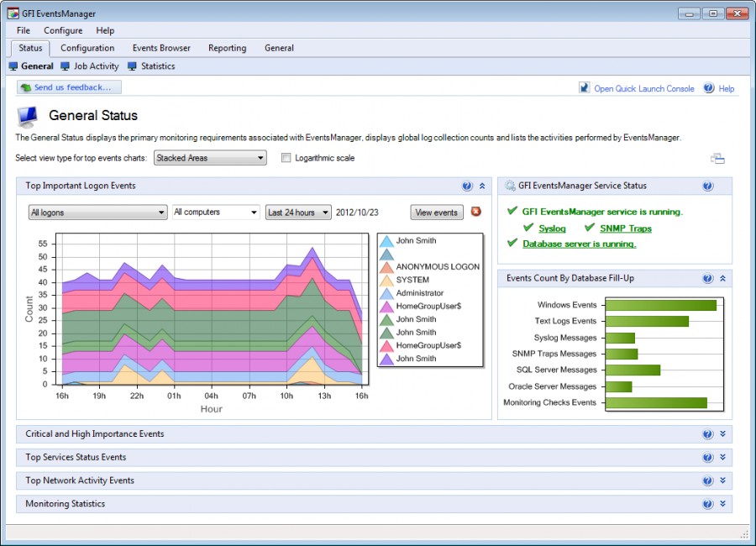Open the Stacked Areas view type dropdown
The image size is (756, 546).
point(210,158)
